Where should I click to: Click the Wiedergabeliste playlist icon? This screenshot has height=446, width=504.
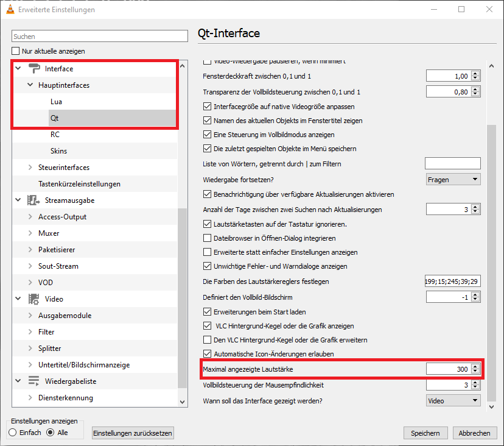[x=33, y=381]
